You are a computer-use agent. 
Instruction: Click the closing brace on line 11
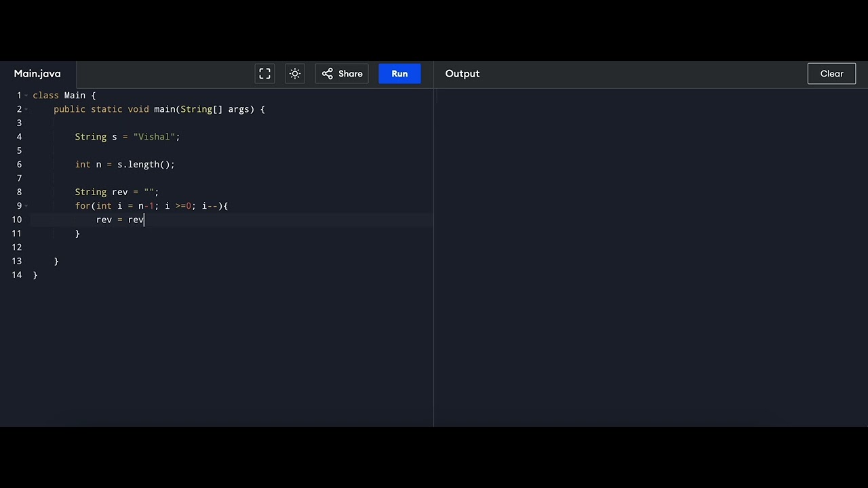pyautogui.click(x=77, y=234)
